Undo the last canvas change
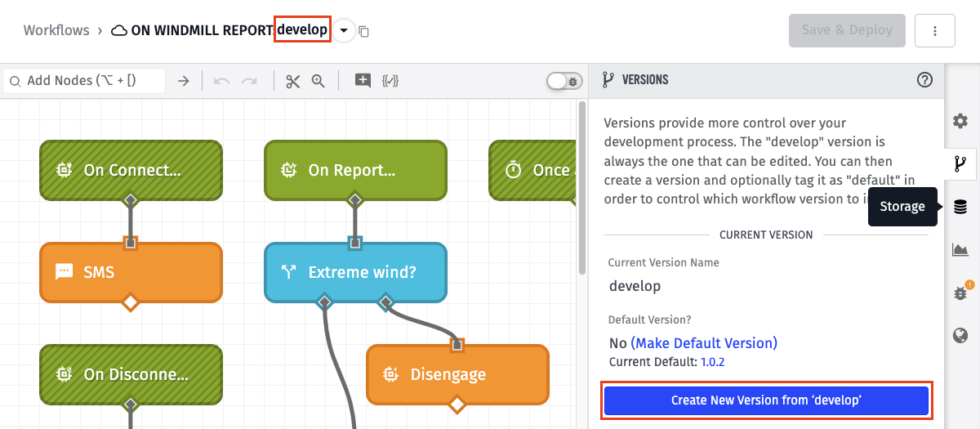 [x=221, y=81]
